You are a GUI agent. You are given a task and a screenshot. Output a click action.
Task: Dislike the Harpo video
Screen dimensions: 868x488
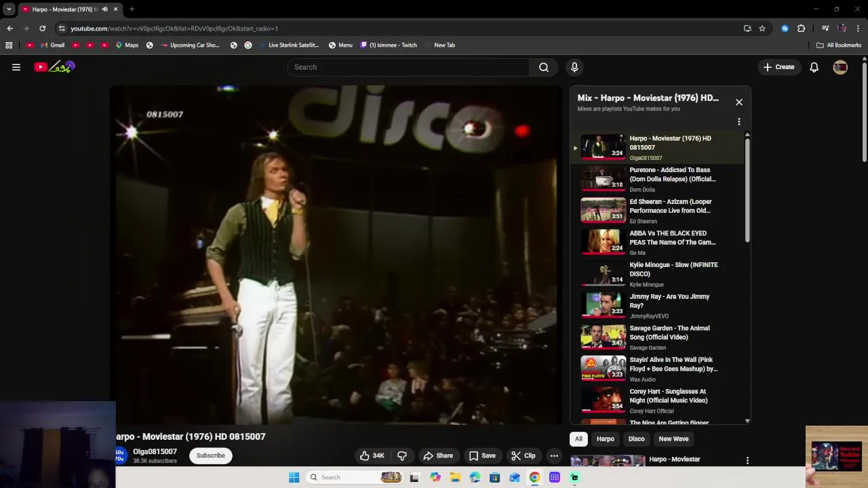tap(401, 455)
